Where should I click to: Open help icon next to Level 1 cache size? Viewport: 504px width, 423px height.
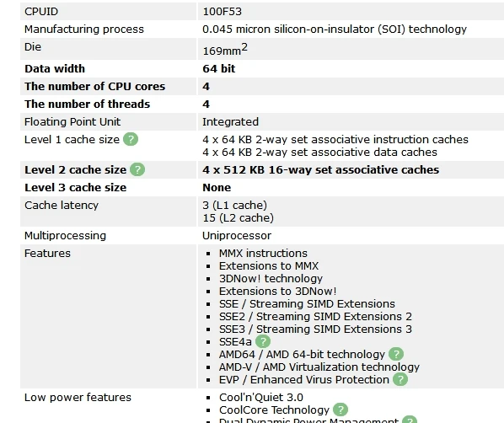(131, 140)
